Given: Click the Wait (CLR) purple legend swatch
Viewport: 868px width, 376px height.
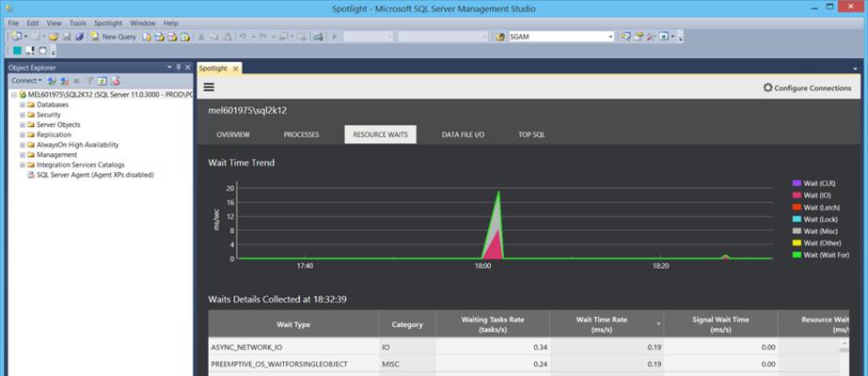Looking at the screenshot, I should click(797, 183).
